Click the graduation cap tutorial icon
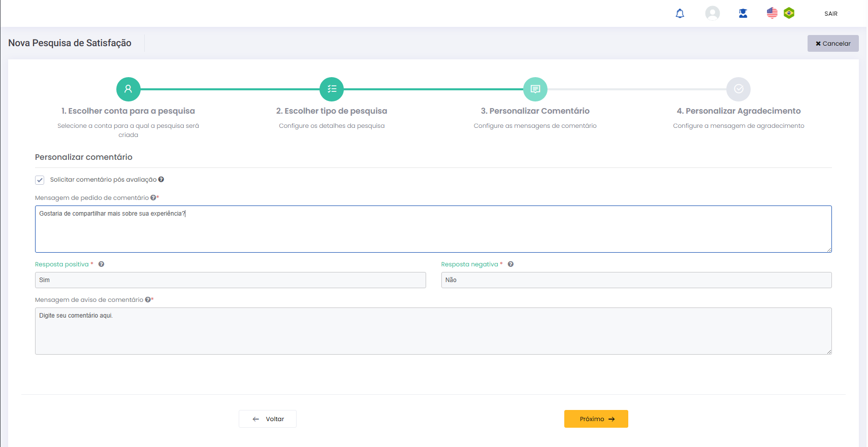Viewport: 868px width, 447px height. [x=743, y=14]
